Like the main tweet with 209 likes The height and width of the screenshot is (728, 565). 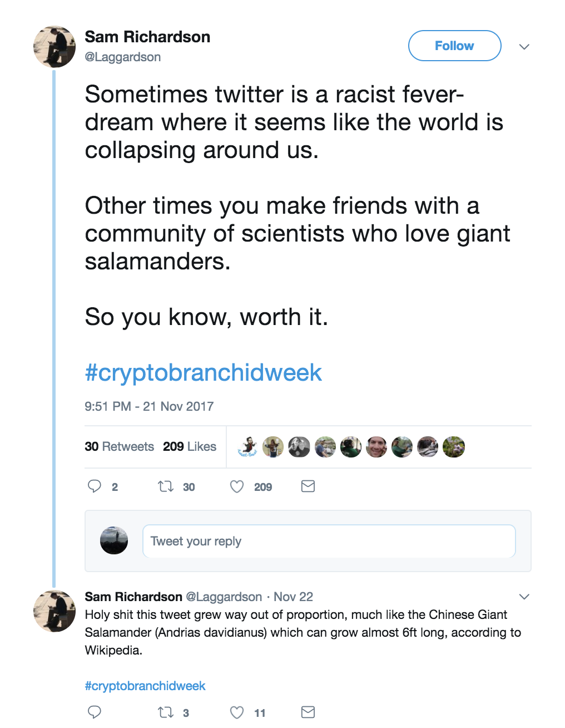(237, 486)
